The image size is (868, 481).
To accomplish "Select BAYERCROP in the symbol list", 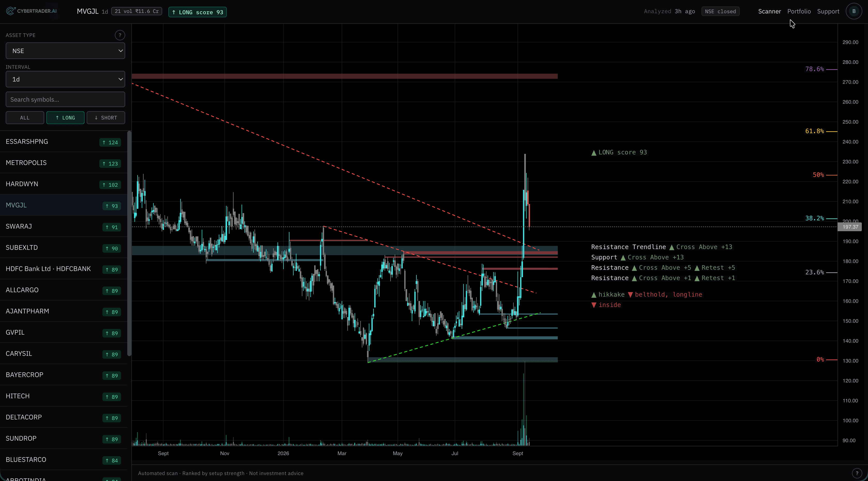I will point(64,375).
